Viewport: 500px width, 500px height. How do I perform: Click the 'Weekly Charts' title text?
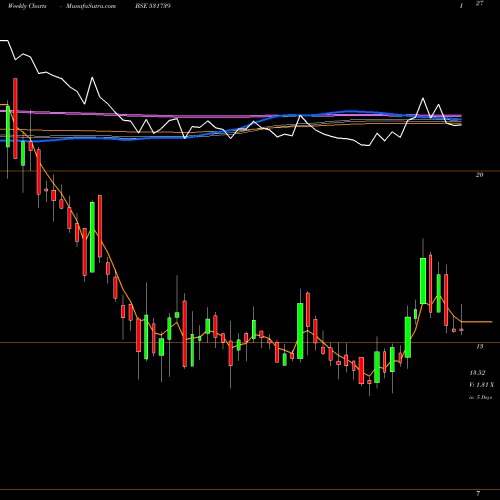click(27, 6)
